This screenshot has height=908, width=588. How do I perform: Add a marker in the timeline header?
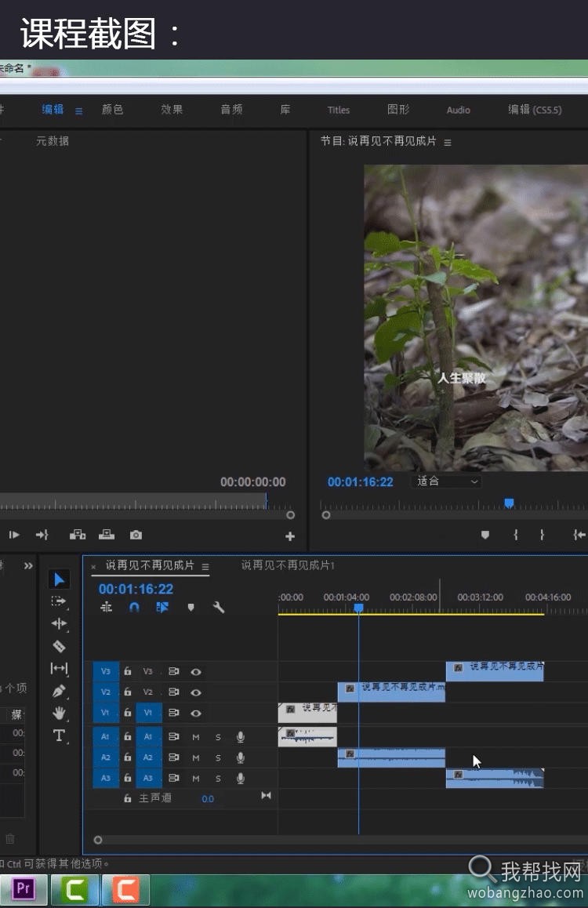pyautogui.click(x=191, y=607)
